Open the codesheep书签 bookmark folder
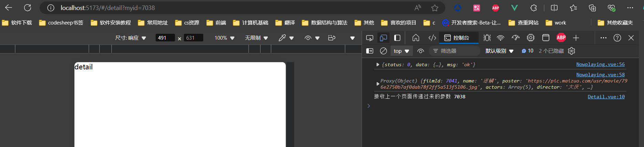 coord(61,22)
